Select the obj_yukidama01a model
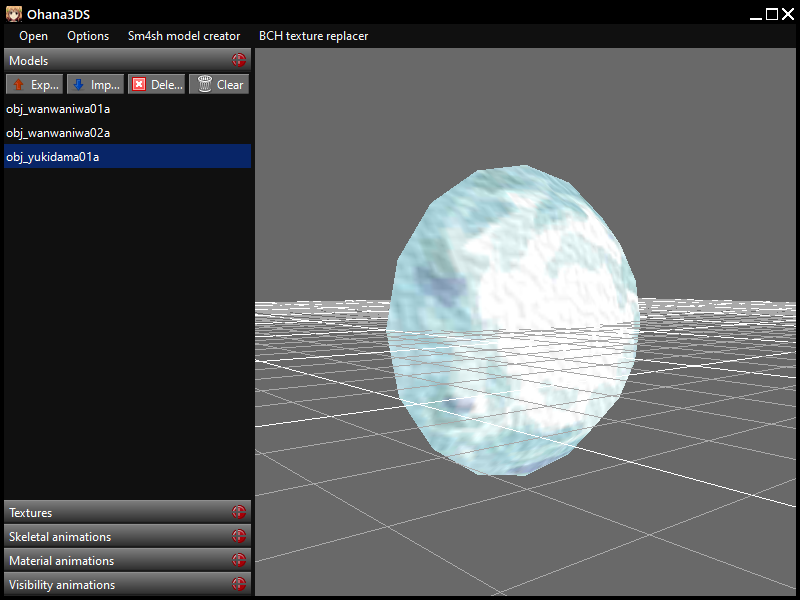 pos(53,157)
